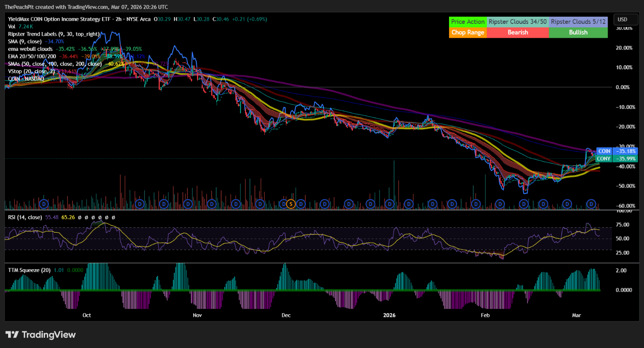Click the TradingView logo
644x348 pixels.
[x=41, y=334]
